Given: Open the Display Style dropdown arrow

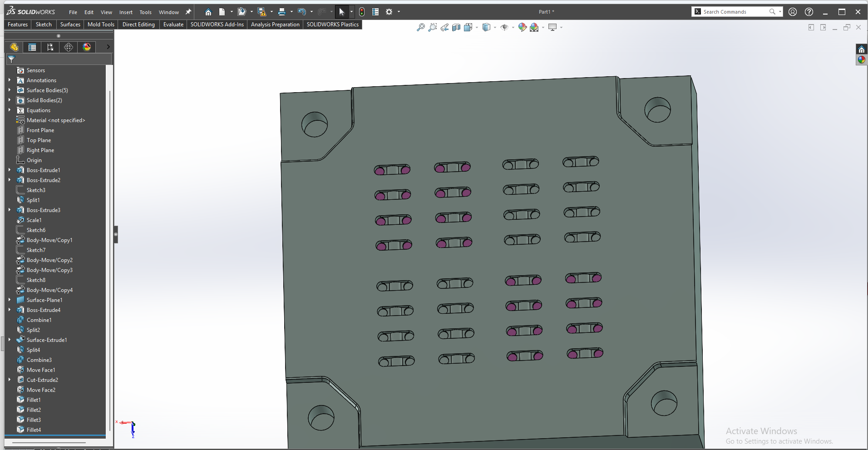Looking at the screenshot, I should (x=495, y=28).
